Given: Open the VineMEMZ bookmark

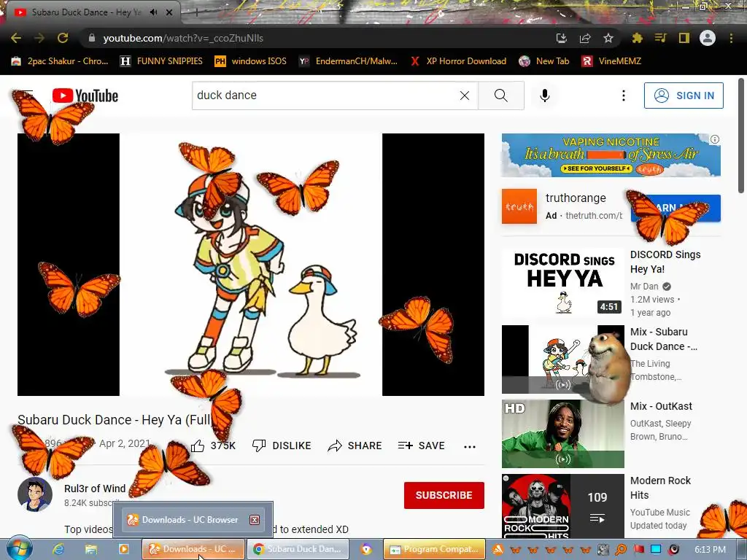Looking at the screenshot, I should (611, 61).
